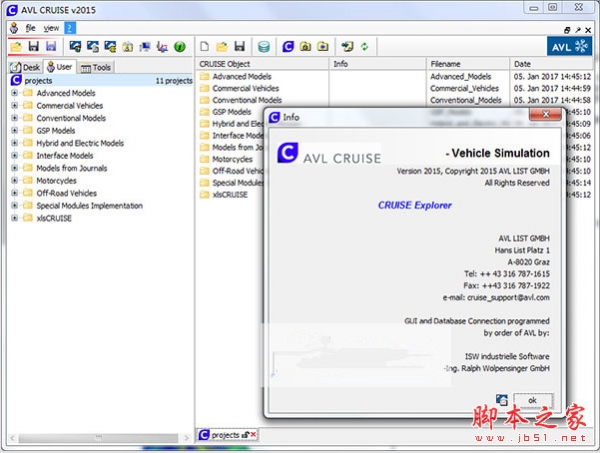Click the Info column header
The image size is (600, 453).
pyautogui.click(x=377, y=64)
